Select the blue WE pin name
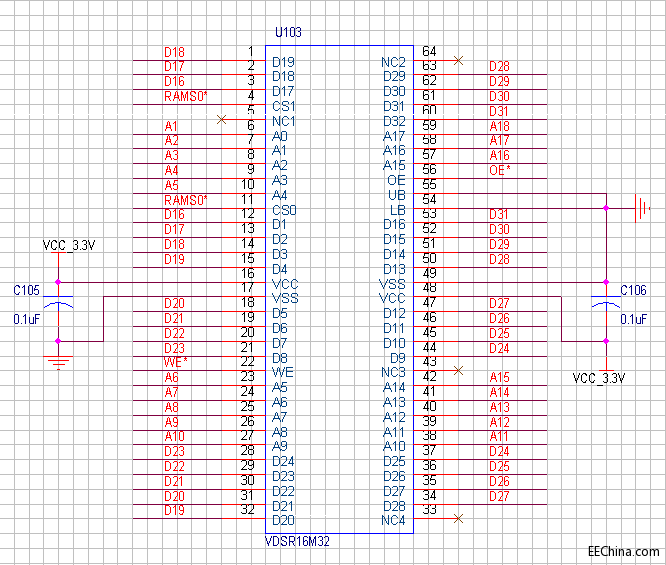Image resolution: width=666 pixels, height=565 pixels. 282,373
